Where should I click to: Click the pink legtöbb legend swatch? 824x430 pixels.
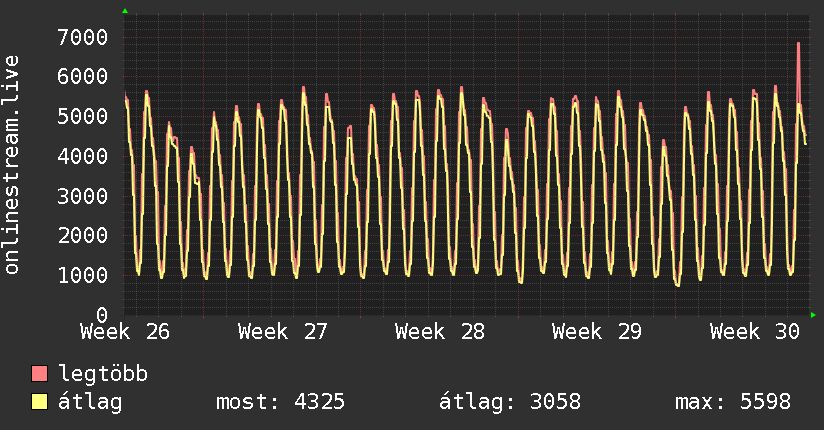coord(39,373)
